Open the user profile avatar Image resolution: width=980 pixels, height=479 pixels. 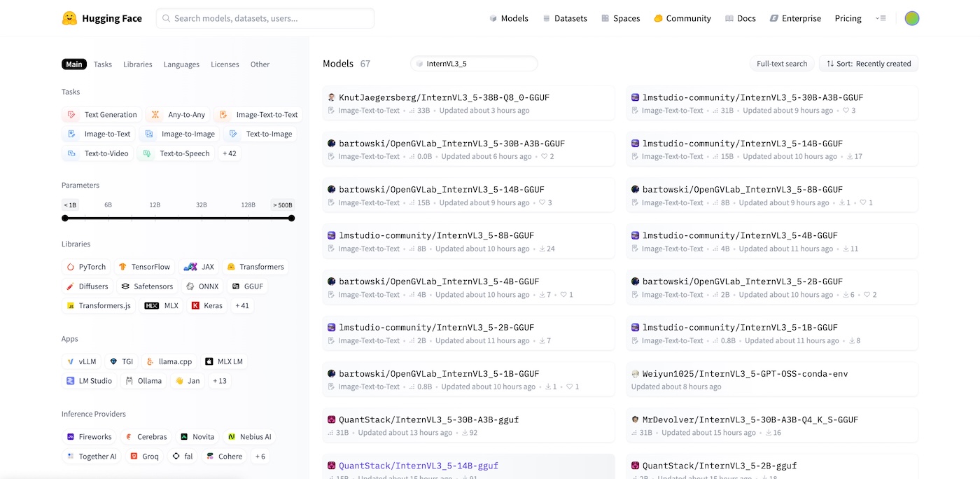(x=911, y=18)
